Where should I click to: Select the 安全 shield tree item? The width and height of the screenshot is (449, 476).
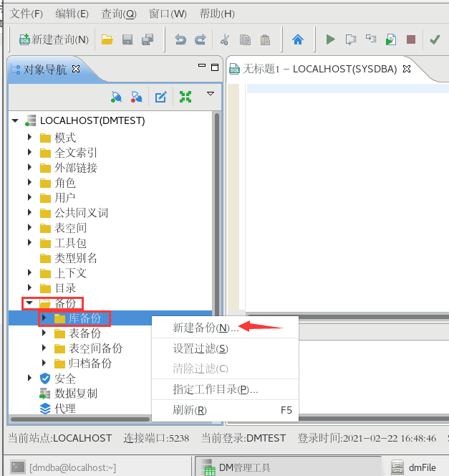pyautogui.click(x=65, y=379)
